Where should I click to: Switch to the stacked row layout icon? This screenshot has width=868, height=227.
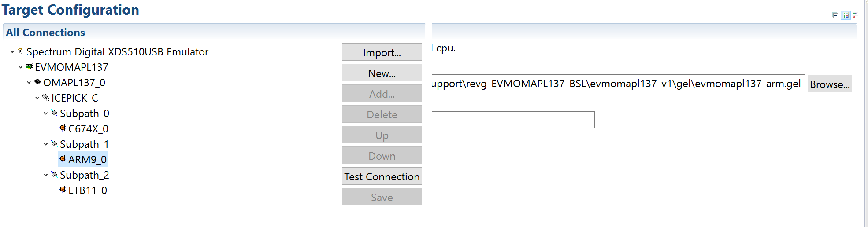click(856, 15)
